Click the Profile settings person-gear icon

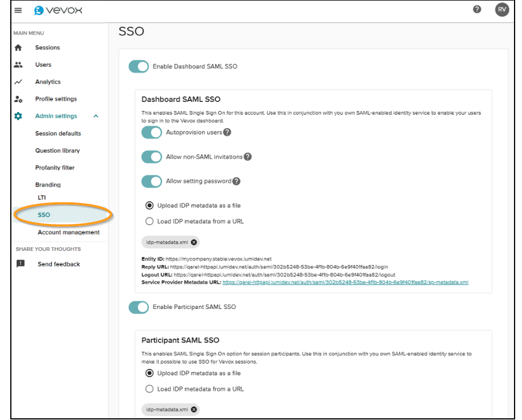coord(18,99)
